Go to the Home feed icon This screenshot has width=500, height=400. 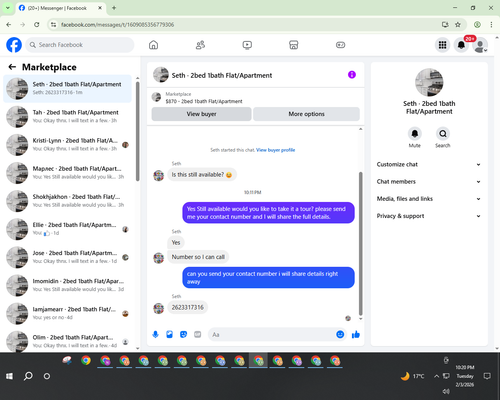click(153, 45)
